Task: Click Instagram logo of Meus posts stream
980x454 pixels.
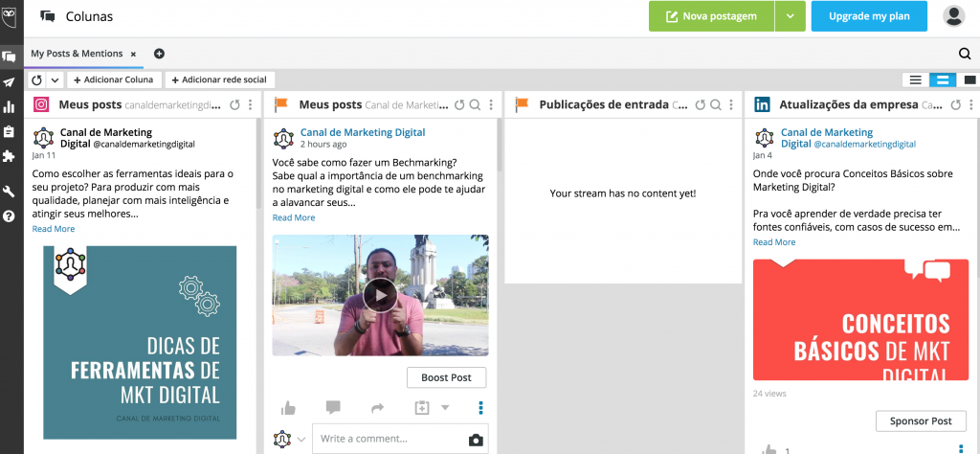Action: (40, 104)
